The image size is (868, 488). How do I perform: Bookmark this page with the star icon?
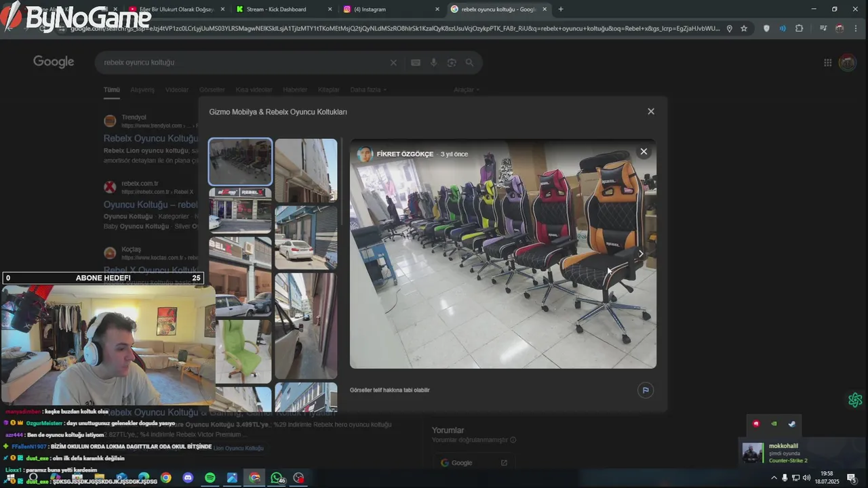tap(744, 28)
